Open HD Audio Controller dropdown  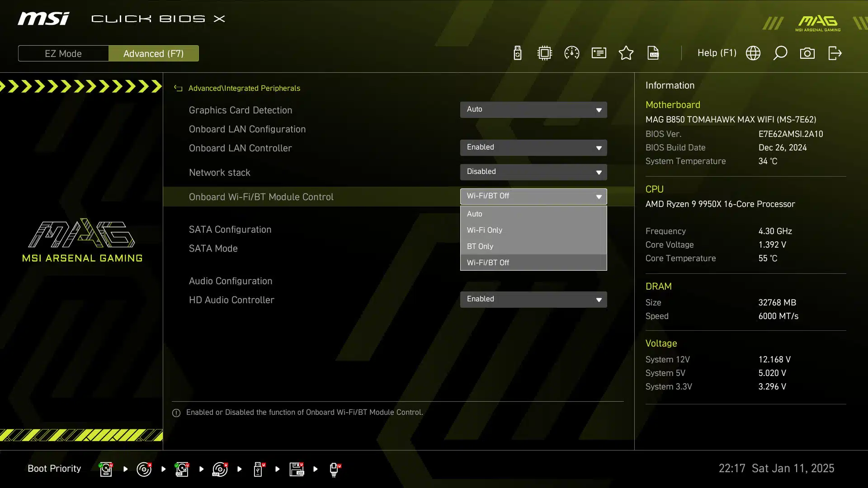[x=533, y=300]
